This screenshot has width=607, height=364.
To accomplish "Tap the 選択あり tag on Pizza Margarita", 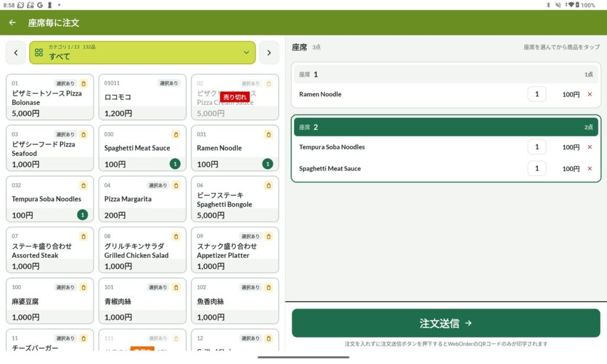I will 158,186.
